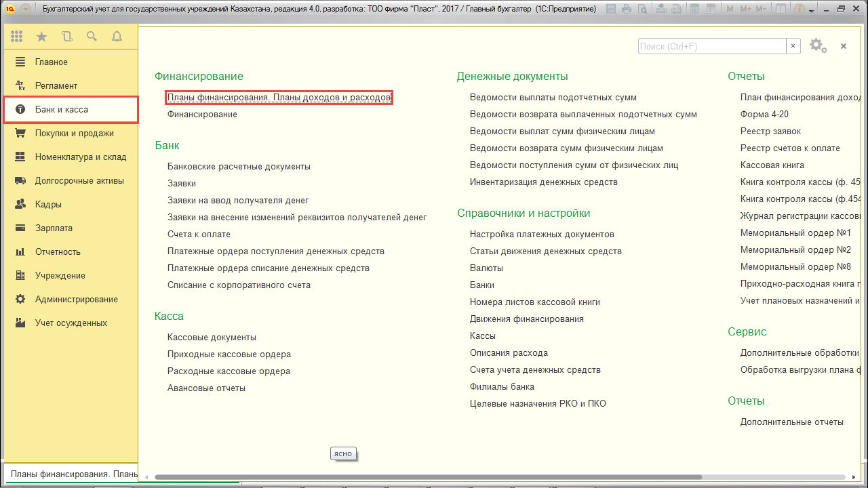Open the calendar icon in the title bar
This screenshot has width=868, height=488.
[x=709, y=9]
